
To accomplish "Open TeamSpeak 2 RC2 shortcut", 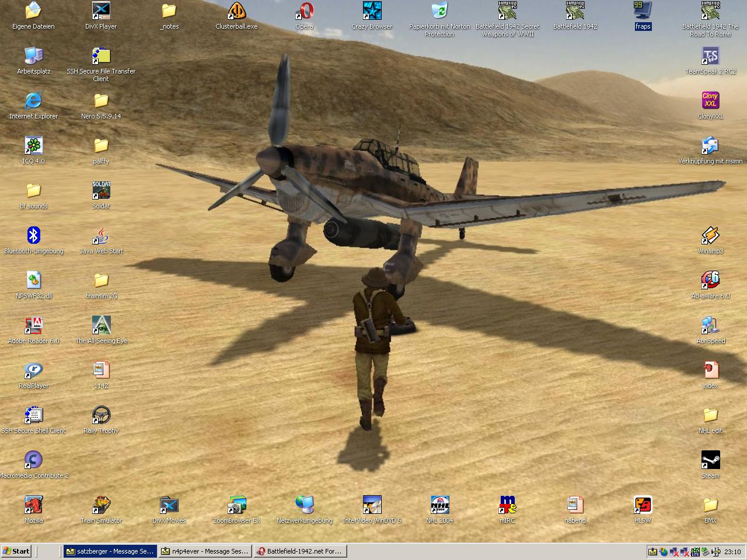I will coord(710,61).
